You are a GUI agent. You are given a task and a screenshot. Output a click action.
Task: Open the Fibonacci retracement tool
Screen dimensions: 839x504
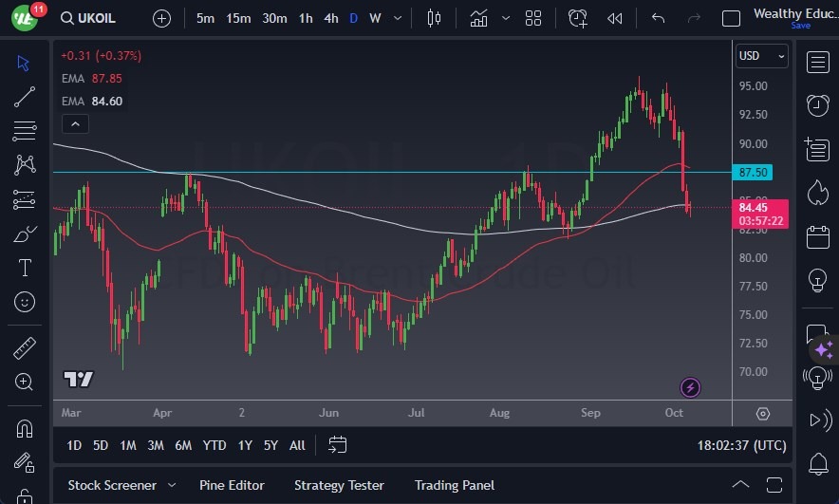click(25, 130)
